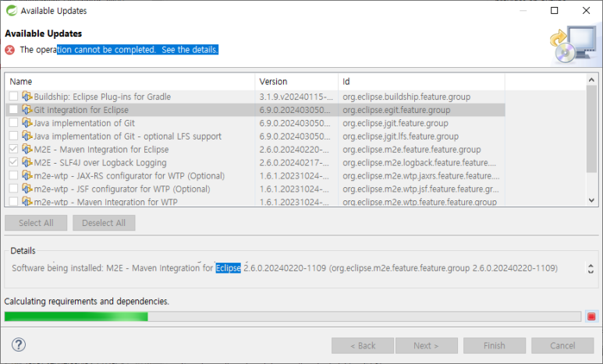Click the highlighted word Eclipse in Details

228,268
